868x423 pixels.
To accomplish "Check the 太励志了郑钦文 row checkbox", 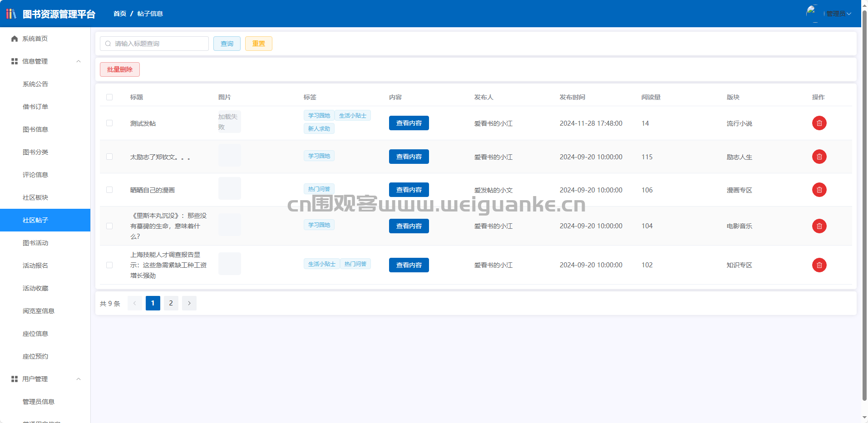I will coord(109,157).
